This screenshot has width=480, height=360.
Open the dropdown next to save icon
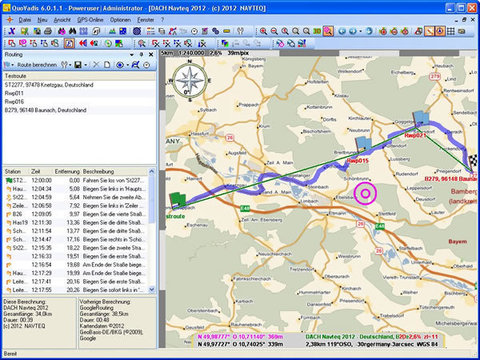(x=86, y=65)
